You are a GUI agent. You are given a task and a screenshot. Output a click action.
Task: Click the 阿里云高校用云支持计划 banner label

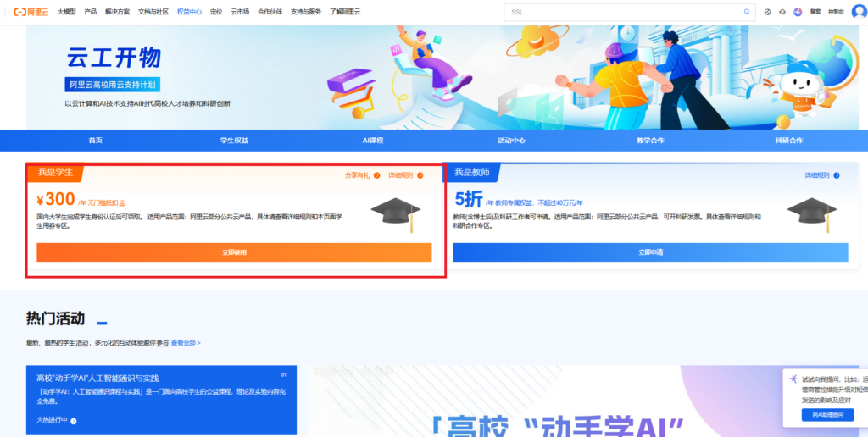tap(113, 85)
